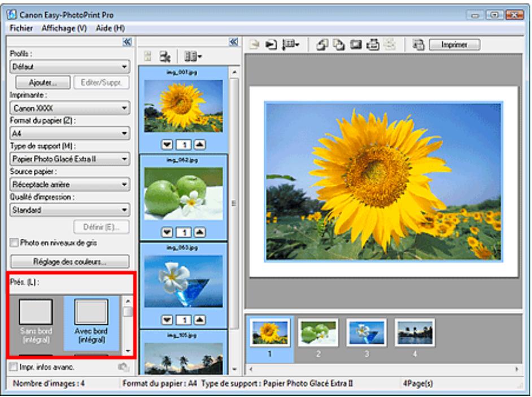
Task: Click the thumbnail list vertical scrollbar thumb
Action: pyautogui.click(x=234, y=204)
